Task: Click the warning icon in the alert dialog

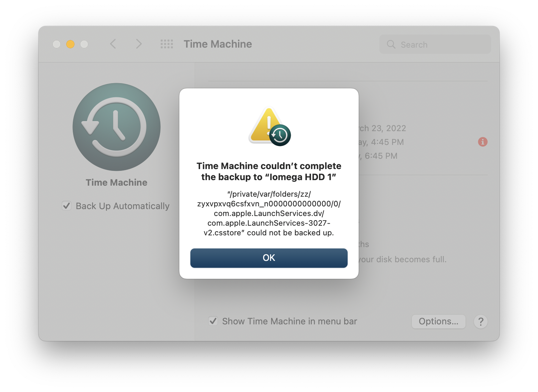Action: 270,126
